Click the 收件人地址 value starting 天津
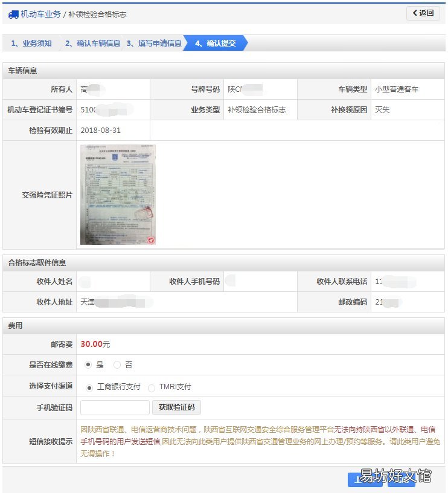 point(117,302)
